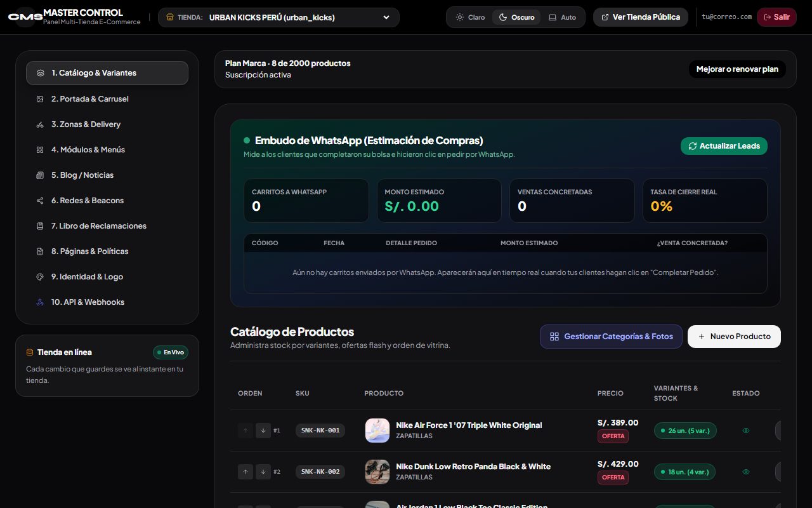
Task: Open Libro de Reclamaciones section
Action: tap(107, 226)
